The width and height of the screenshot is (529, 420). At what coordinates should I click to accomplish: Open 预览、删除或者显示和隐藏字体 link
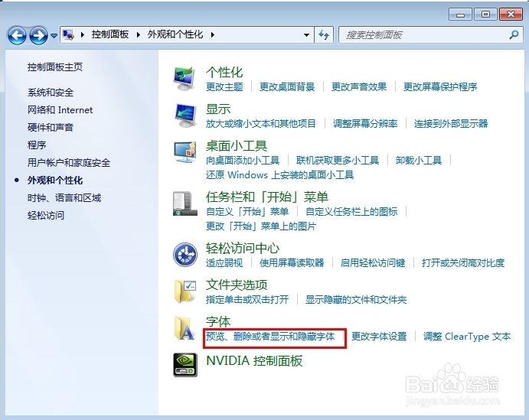[270, 337]
